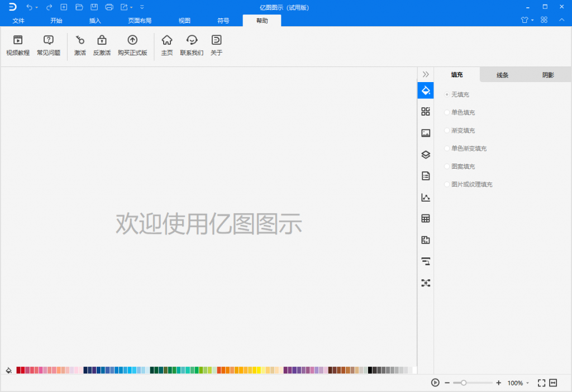
Task: Open quick access toolbar customize dropdown
Action: tap(142, 7)
